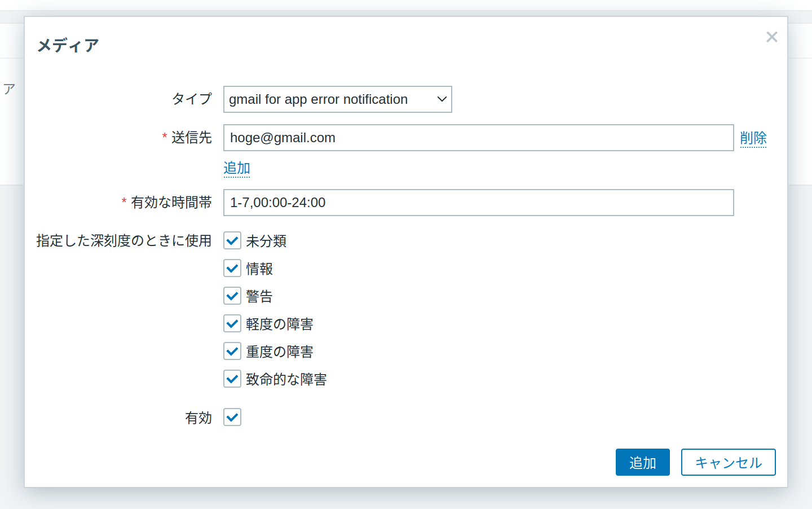Screen dimensions: 812x509
Task: Uncheck the 未分類 severity checkbox
Action: (232, 240)
